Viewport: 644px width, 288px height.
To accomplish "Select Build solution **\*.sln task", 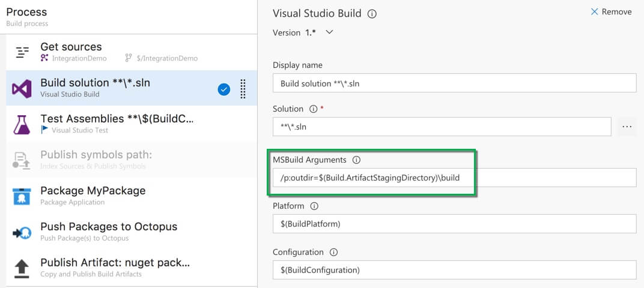I will tap(132, 88).
